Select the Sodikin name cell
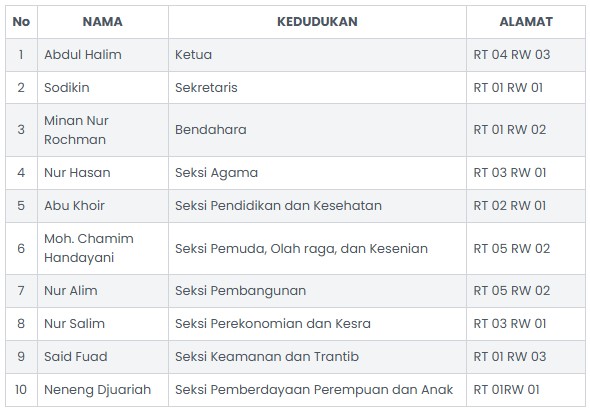This screenshot has width=590, height=411. [103, 87]
